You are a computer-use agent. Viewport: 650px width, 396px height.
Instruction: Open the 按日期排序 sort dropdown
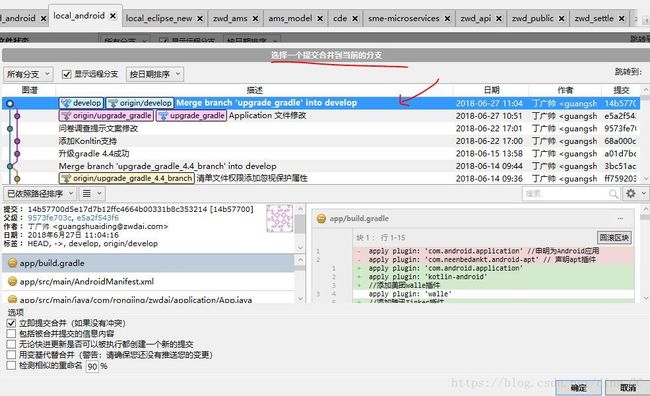[155, 74]
